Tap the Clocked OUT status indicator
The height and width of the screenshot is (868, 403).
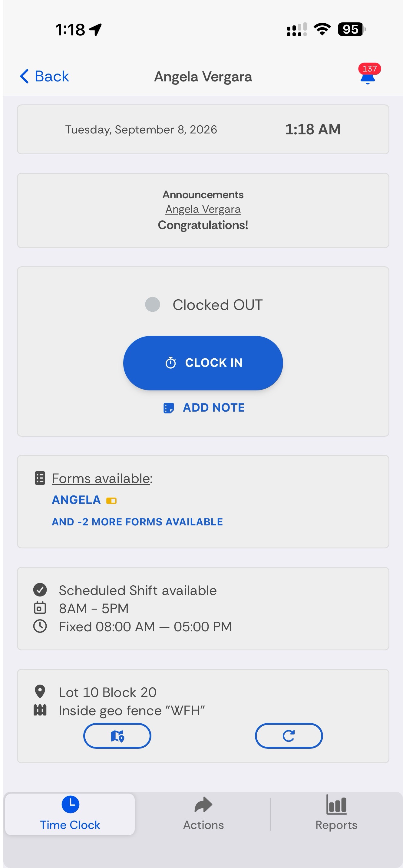tap(152, 304)
